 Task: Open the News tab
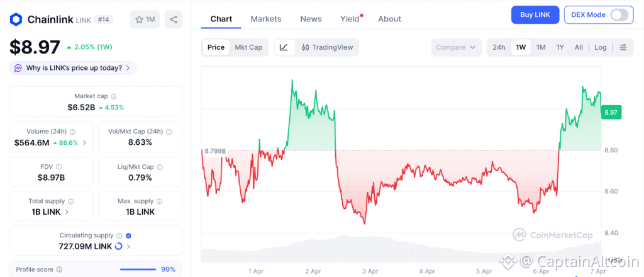point(311,19)
